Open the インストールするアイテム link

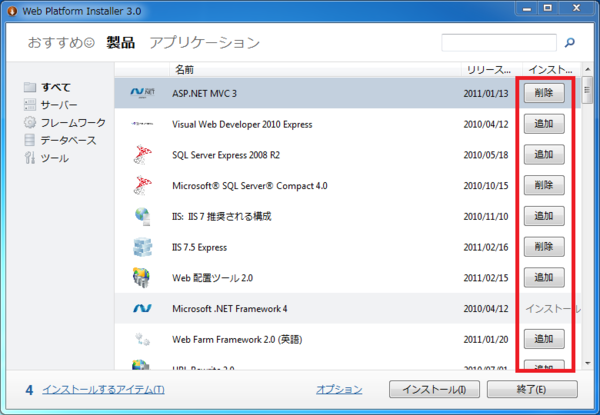point(103,389)
